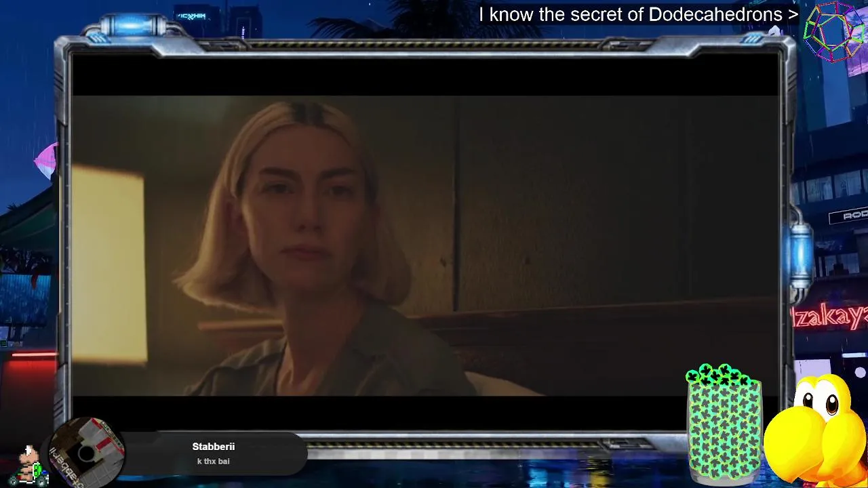This screenshot has height=488, width=868.
Task: Click the 'k thx bai' chat message
Action: click(213, 462)
